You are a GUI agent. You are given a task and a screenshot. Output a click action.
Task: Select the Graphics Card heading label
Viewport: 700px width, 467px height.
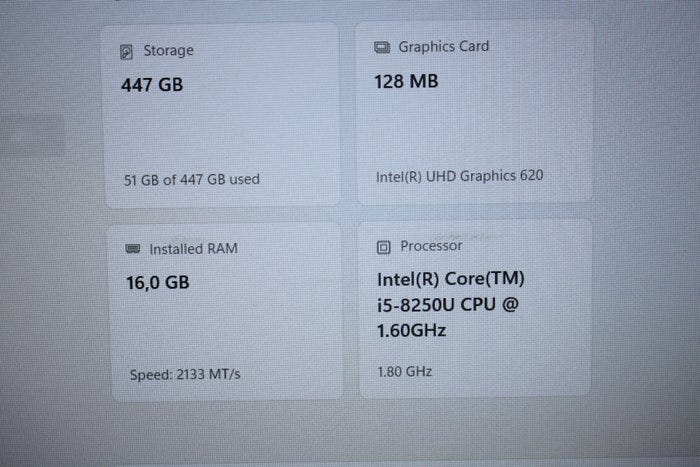tap(443, 46)
